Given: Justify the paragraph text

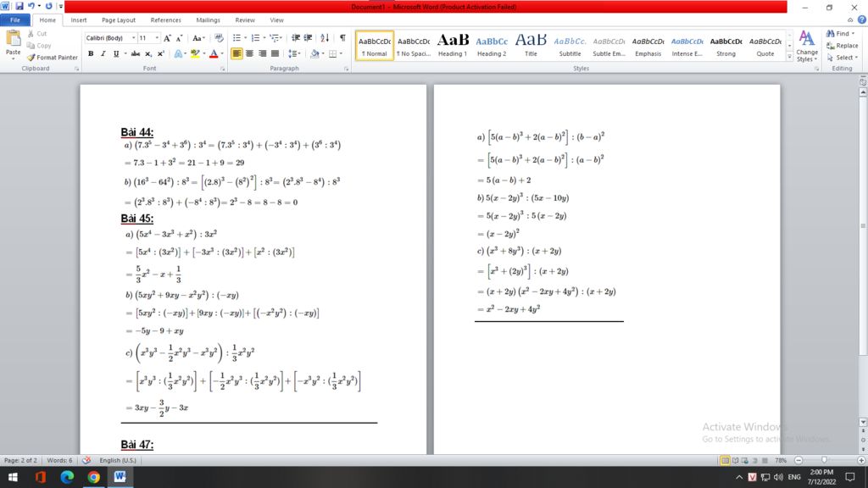Looking at the screenshot, I should click(275, 53).
